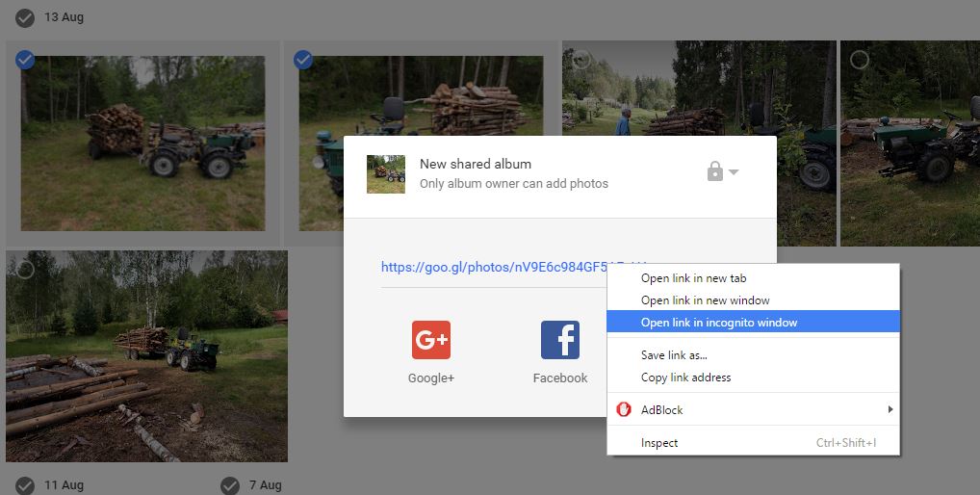
Task: Click the Facebook share icon
Action: pyautogui.click(x=560, y=340)
